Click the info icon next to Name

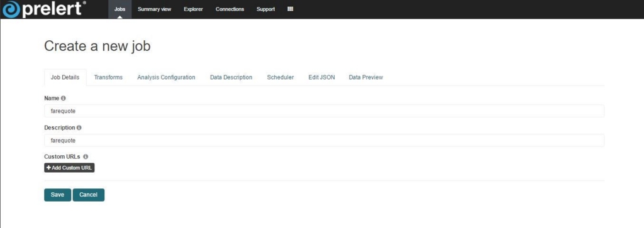coord(64,99)
